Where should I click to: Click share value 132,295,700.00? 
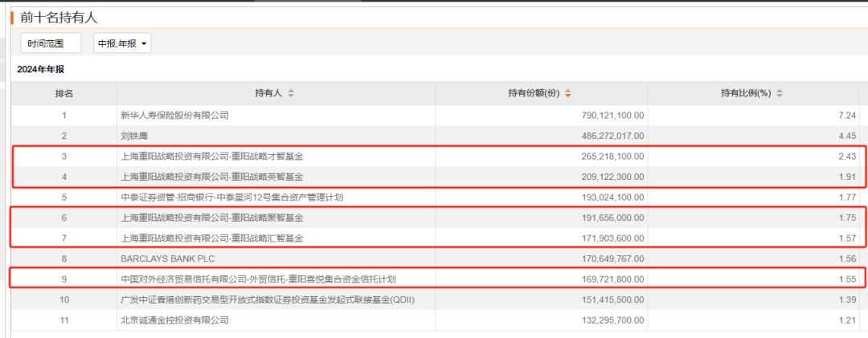click(x=611, y=320)
